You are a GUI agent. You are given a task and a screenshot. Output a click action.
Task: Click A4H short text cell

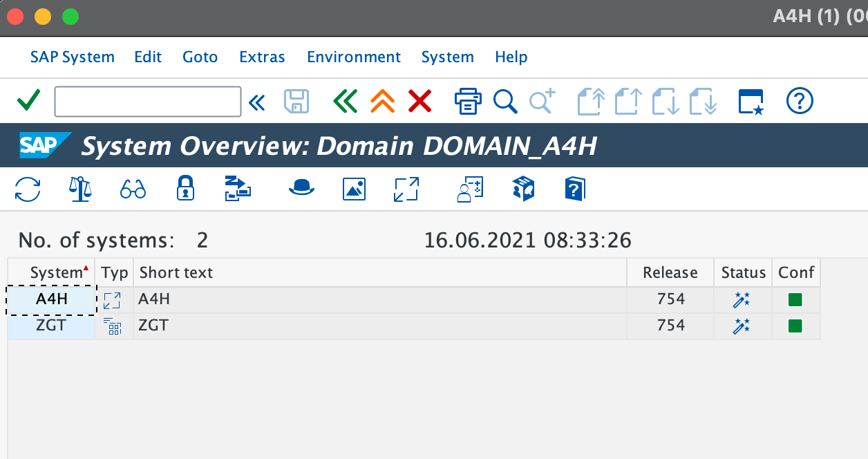(x=380, y=299)
